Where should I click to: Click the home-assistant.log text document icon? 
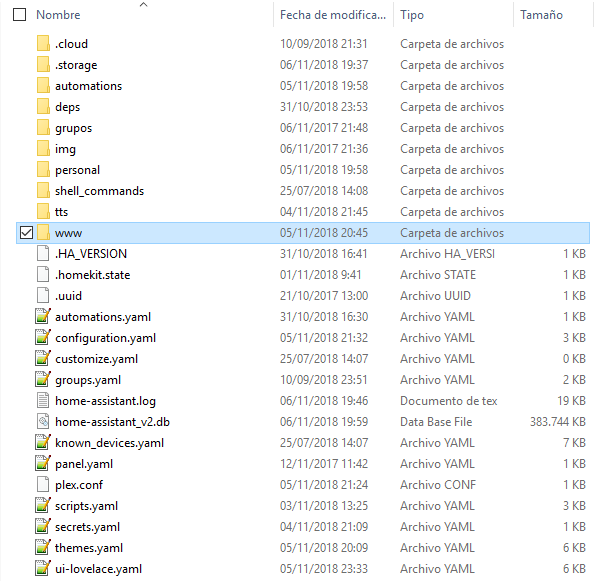43,400
